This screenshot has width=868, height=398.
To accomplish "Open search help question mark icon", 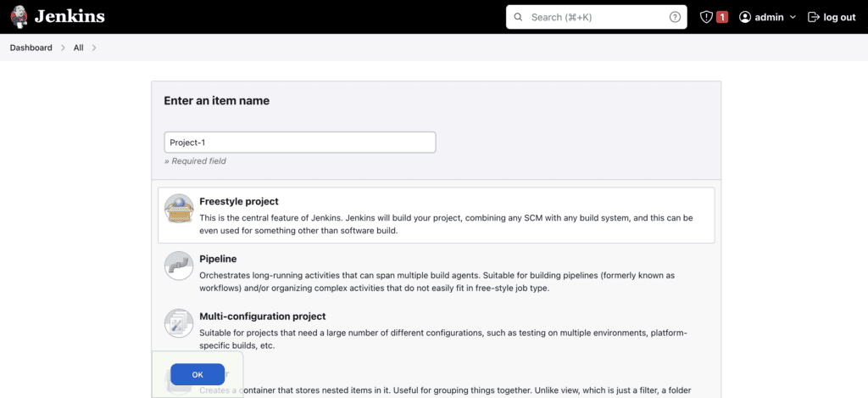I will tap(675, 17).
